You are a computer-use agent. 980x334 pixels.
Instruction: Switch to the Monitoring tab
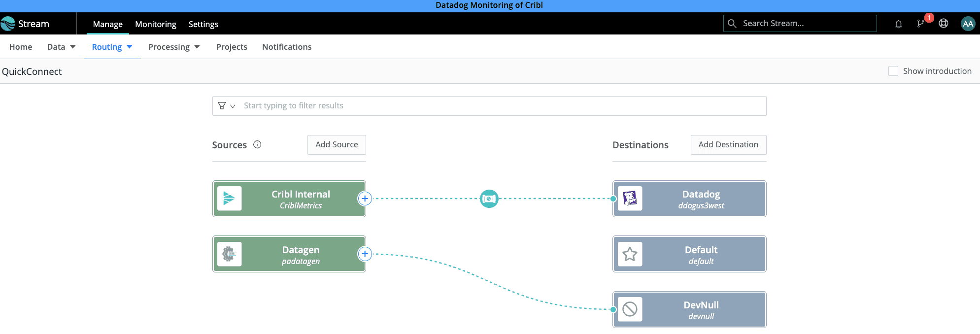click(156, 24)
